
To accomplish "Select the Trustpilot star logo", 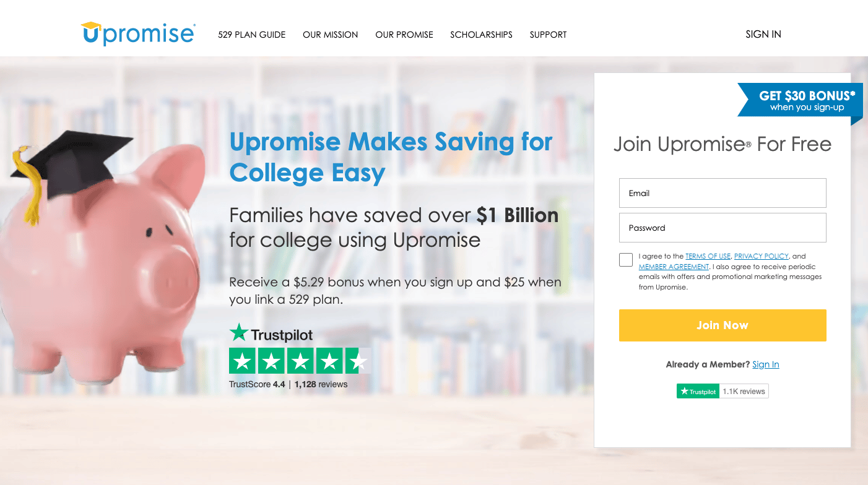I will 240,333.
